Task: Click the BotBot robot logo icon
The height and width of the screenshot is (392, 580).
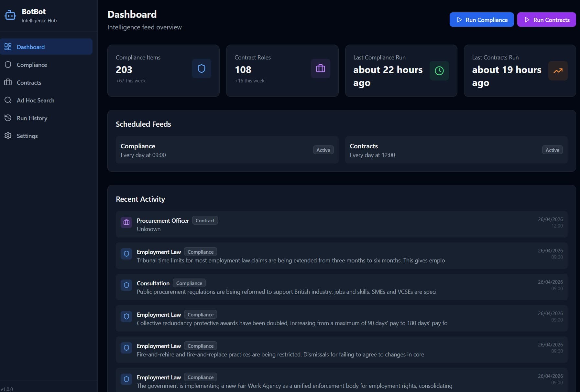Action: coord(10,15)
